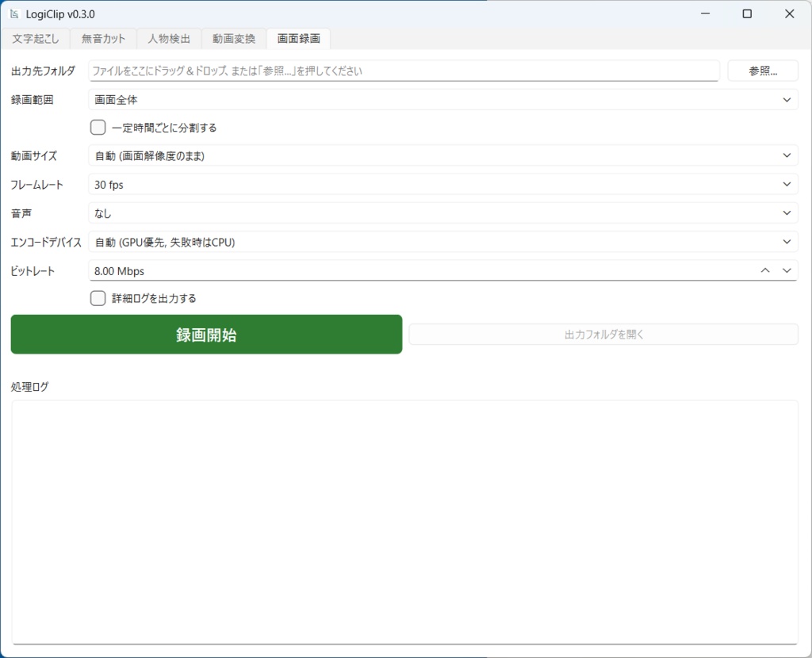The height and width of the screenshot is (658, 812).
Task: Click the 出力先フォルダ path input field
Action: click(x=404, y=71)
